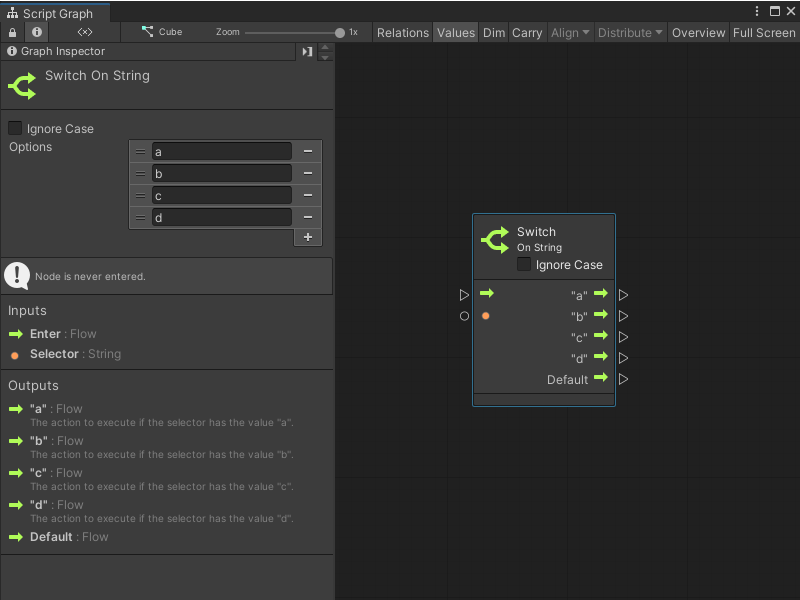Viewport: 800px width, 600px height.
Task: Open the Align dropdown
Action: (x=570, y=32)
